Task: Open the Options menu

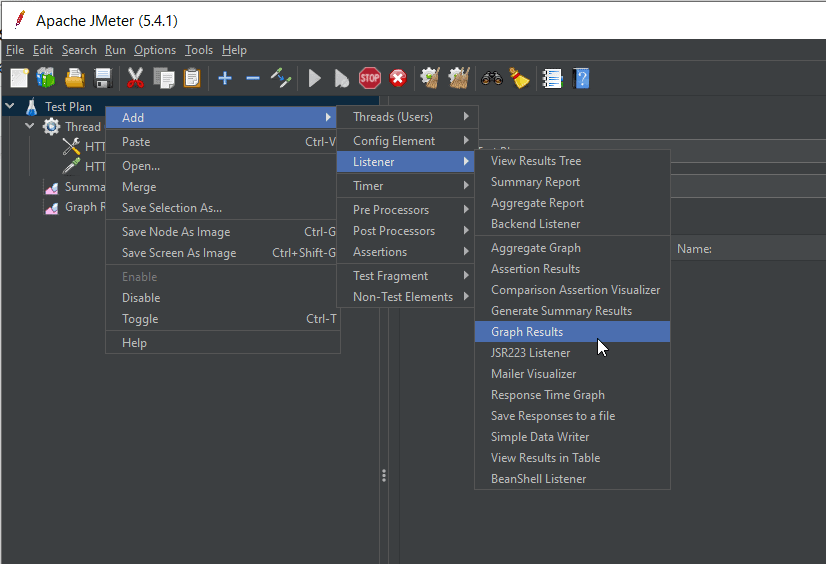Action: click(x=155, y=50)
